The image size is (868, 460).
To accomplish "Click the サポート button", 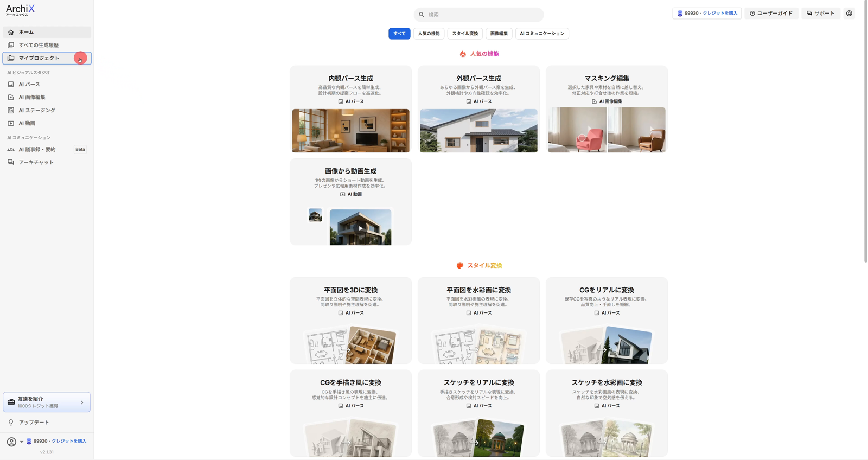I will coord(820,14).
